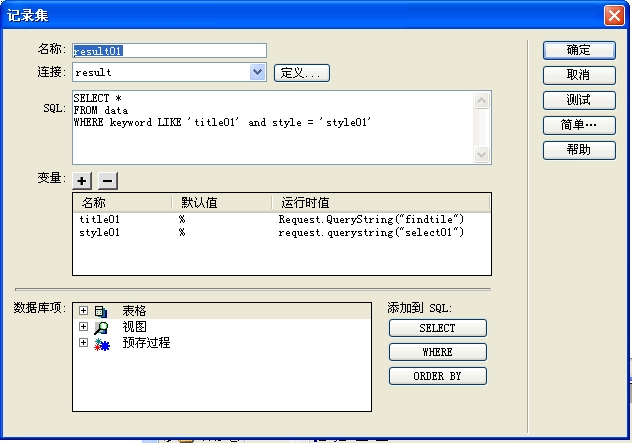The width and height of the screenshot is (632, 443).
Task: Select the 表格 tables icon
Action: (x=101, y=311)
